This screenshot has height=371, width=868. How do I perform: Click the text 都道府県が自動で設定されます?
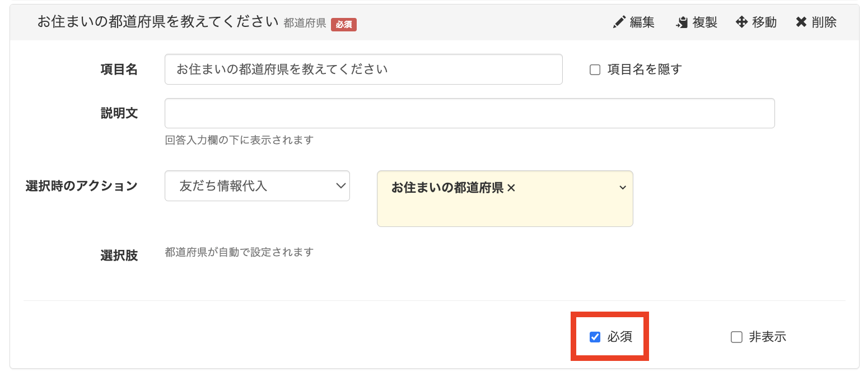[x=239, y=252]
